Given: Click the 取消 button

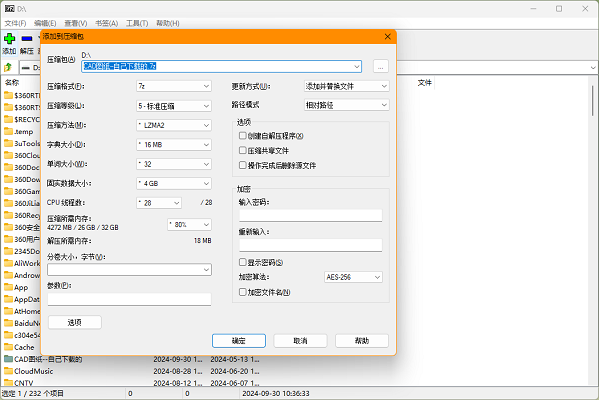Looking at the screenshot, I should coord(300,341).
